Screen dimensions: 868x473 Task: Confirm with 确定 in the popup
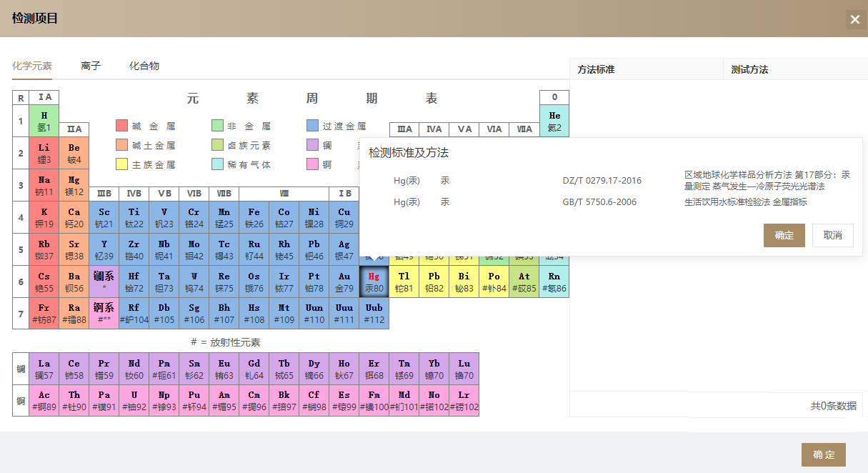pyautogui.click(x=784, y=235)
